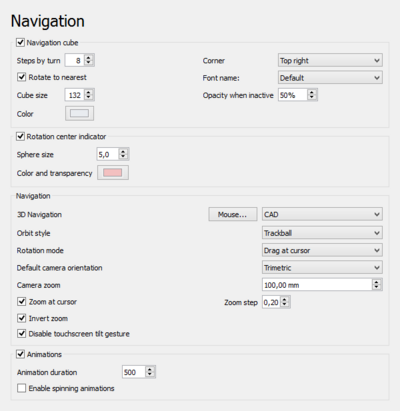Open the Font name dropdown
The image size is (400, 411).
[x=330, y=78]
